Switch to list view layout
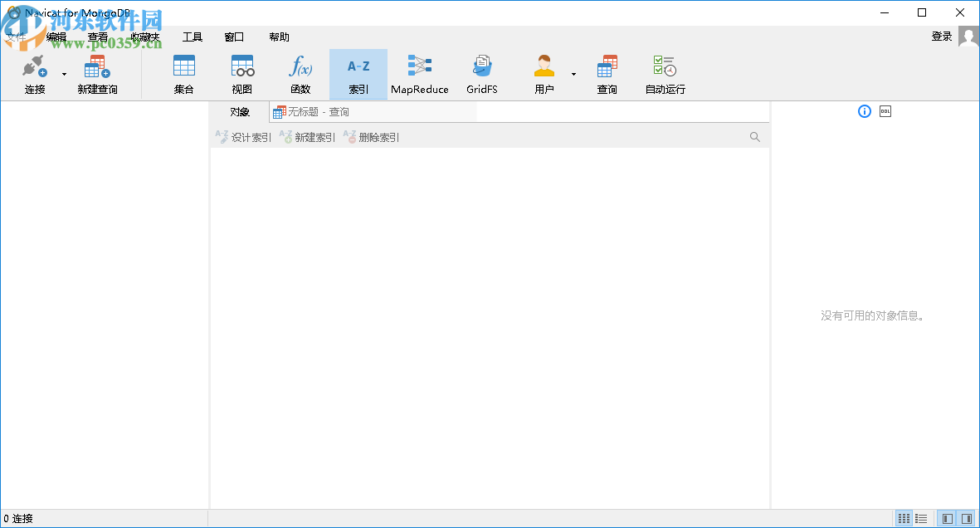 pos(921,519)
